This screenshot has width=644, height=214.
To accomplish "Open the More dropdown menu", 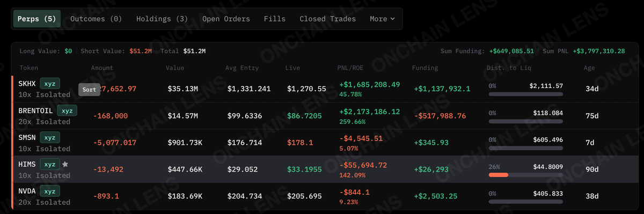I will pyautogui.click(x=382, y=19).
